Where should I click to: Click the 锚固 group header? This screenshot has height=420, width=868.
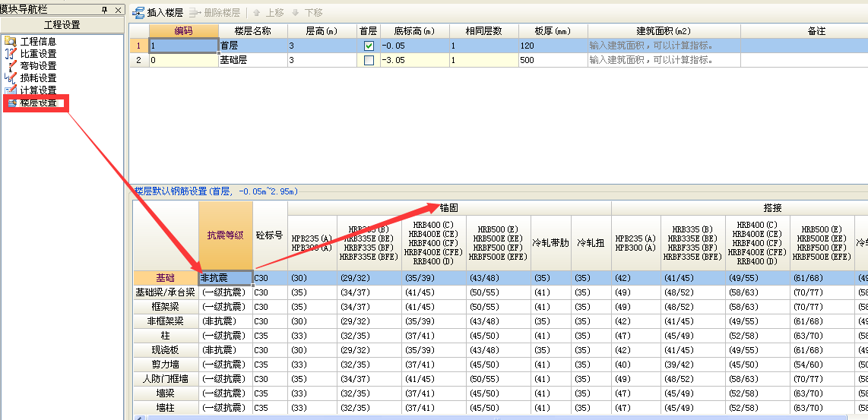point(449,208)
